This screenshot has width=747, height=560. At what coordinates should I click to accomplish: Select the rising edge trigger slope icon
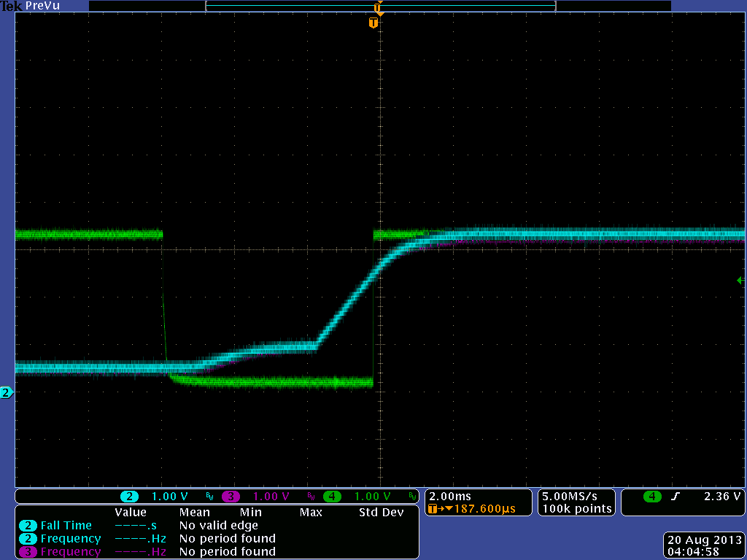(675, 497)
